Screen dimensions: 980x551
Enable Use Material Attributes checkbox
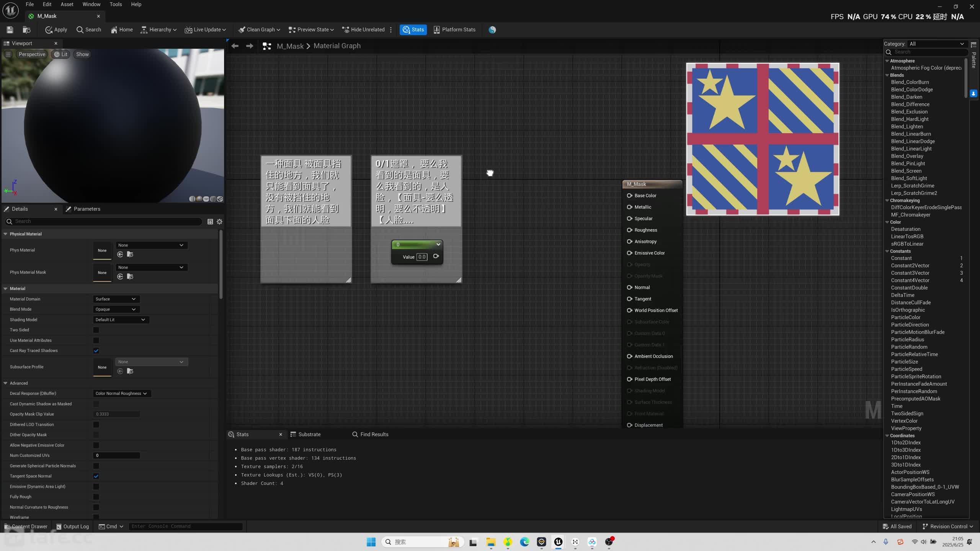click(x=96, y=340)
